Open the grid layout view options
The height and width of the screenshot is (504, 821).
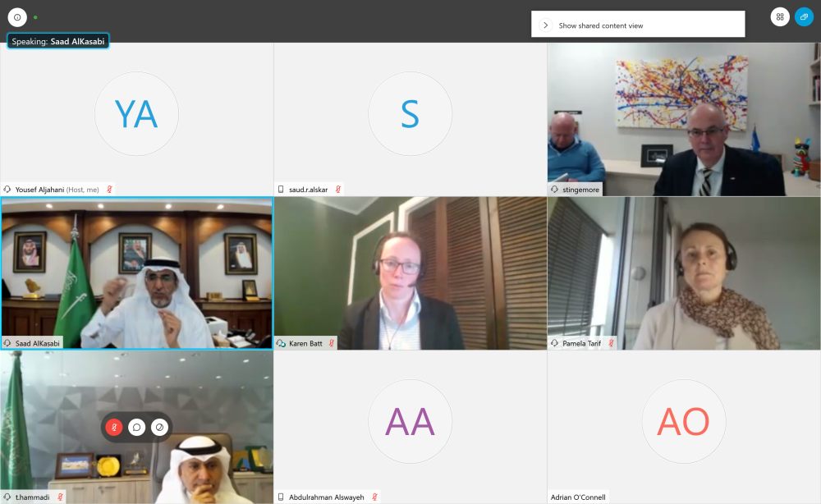pyautogui.click(x=780, y=17)
